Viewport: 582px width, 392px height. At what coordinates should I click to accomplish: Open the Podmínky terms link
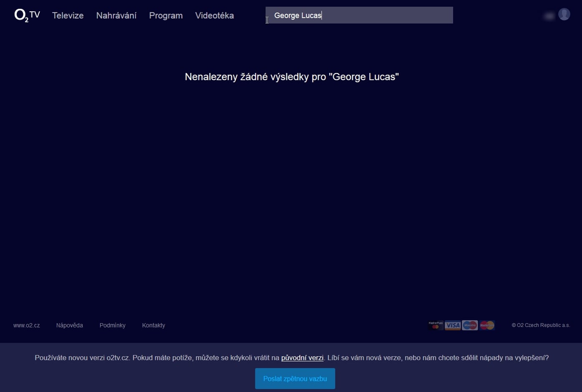(113, 325)
